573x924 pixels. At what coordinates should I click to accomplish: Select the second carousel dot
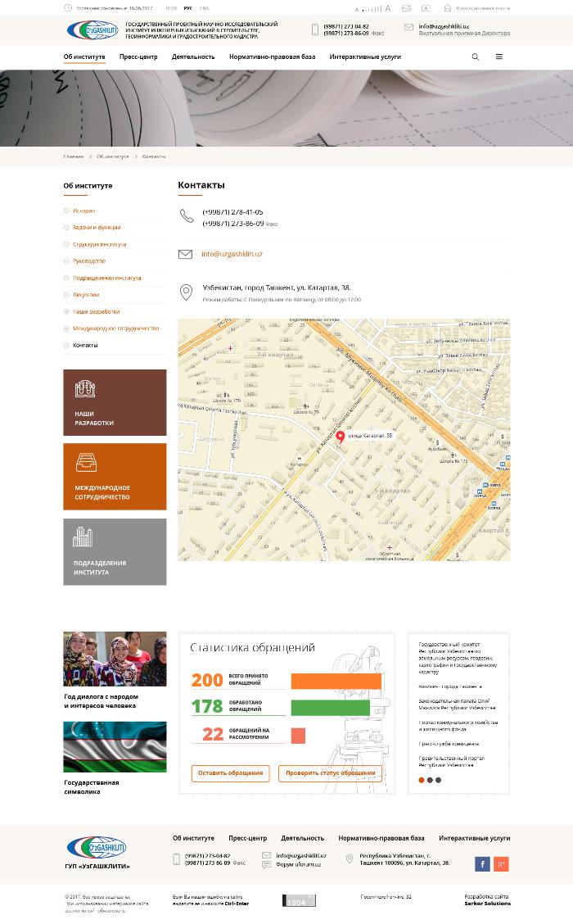tap(430, 780)
